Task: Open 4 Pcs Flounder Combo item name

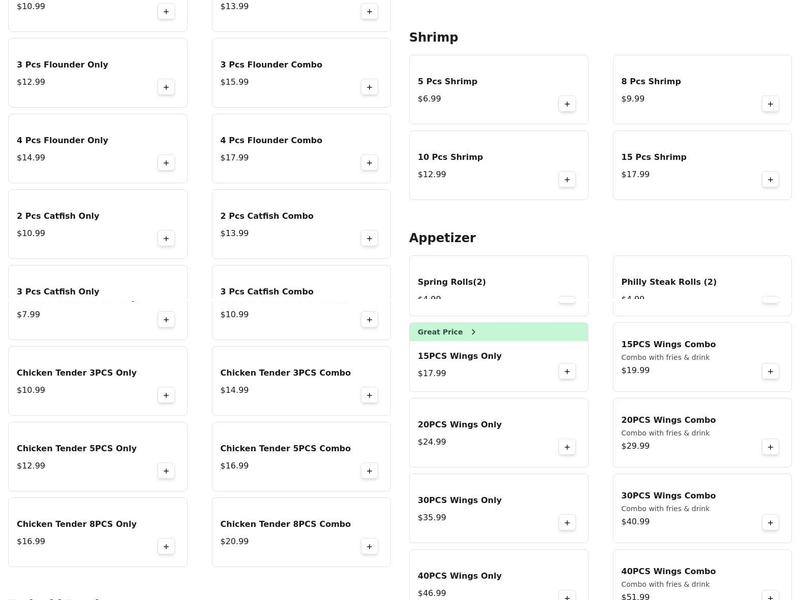Action: pos(271,141)
